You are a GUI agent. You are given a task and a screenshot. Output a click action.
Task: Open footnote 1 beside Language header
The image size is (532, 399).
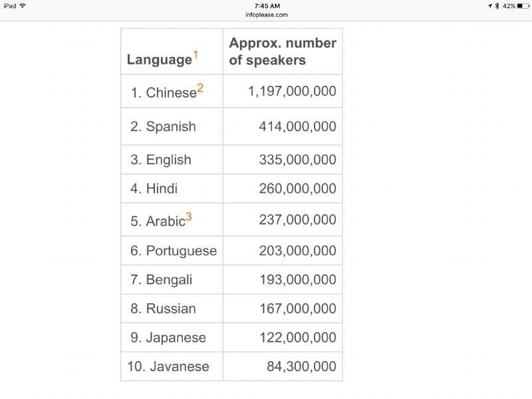point(196,54)
